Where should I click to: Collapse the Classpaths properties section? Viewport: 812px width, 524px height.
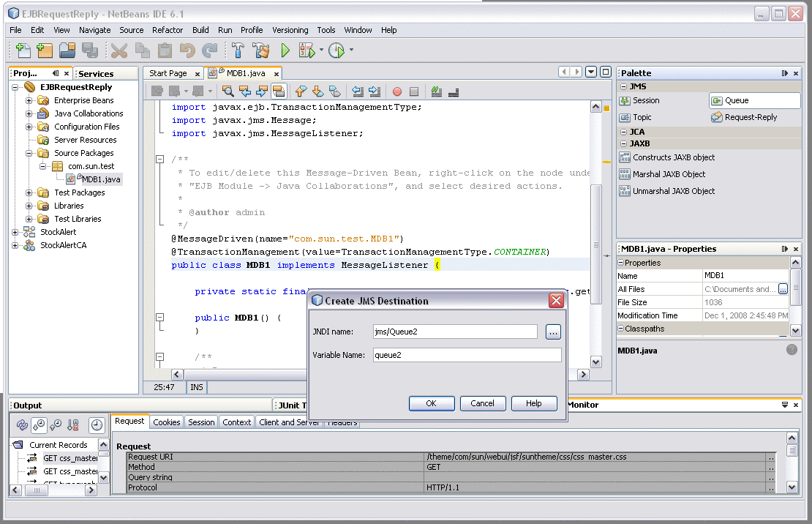[x=621, y=329]
